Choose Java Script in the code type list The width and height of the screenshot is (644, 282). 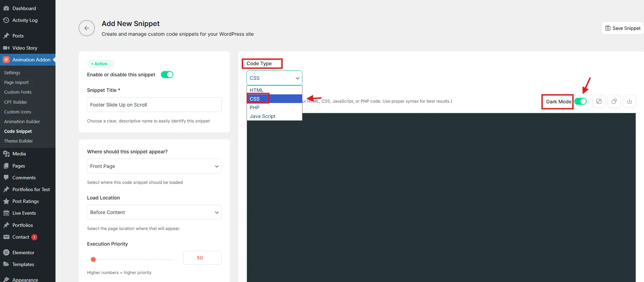pyautogui.click(x=263, y=116)
